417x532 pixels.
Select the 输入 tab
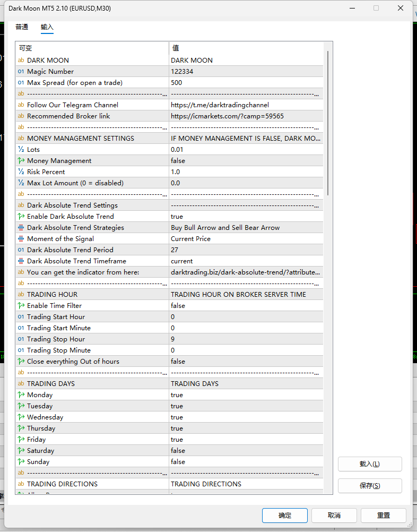click(x=47, y=27)
